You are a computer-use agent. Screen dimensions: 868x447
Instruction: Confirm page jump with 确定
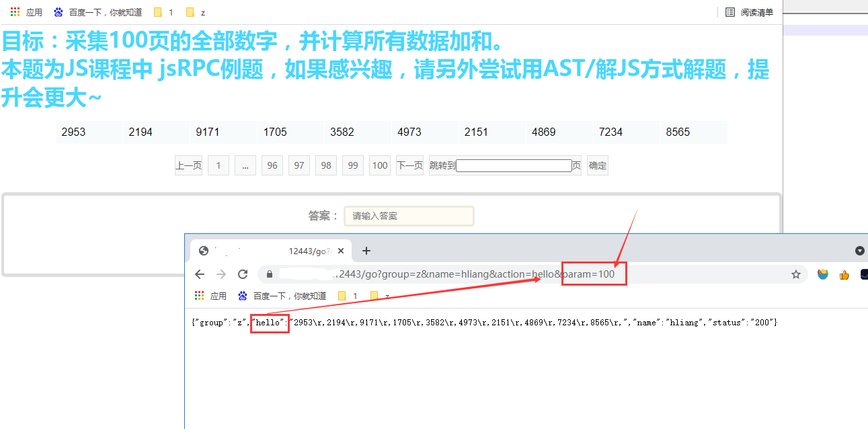pyautogui.click(x=598, y=165)
